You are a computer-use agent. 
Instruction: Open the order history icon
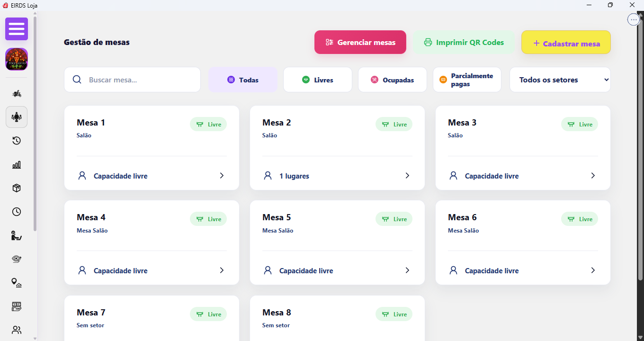click(17, 141)
